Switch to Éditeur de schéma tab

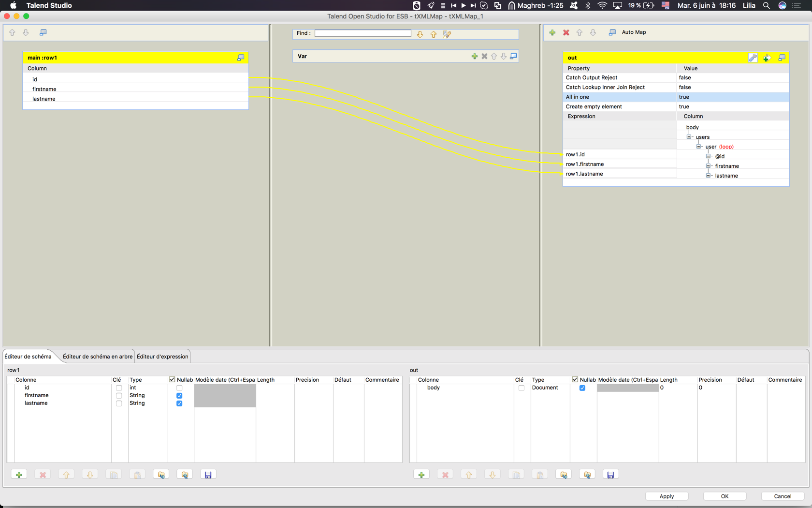pos(28,357)
